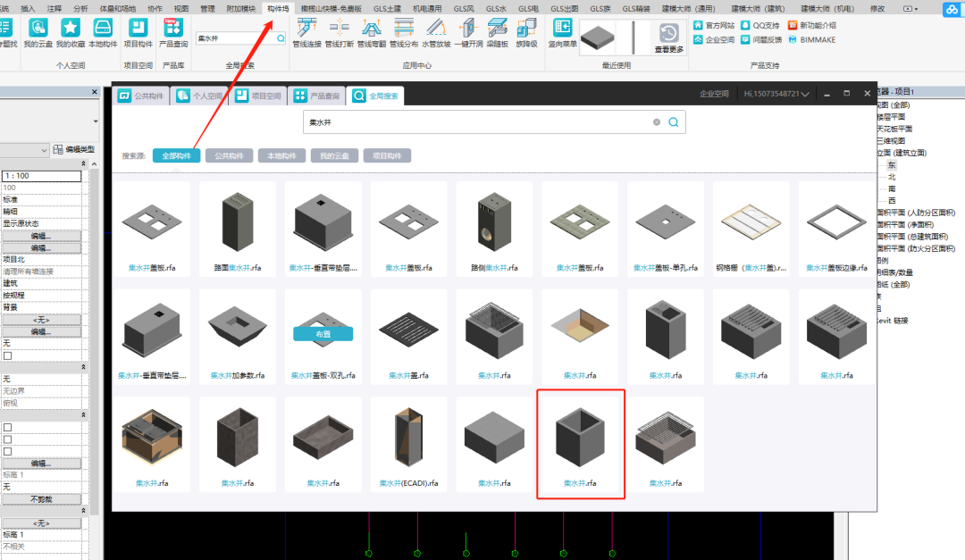Select 水管放坡 tool
Image resolution: width=965 pixels, height=560 pixels.
(436, 33)
